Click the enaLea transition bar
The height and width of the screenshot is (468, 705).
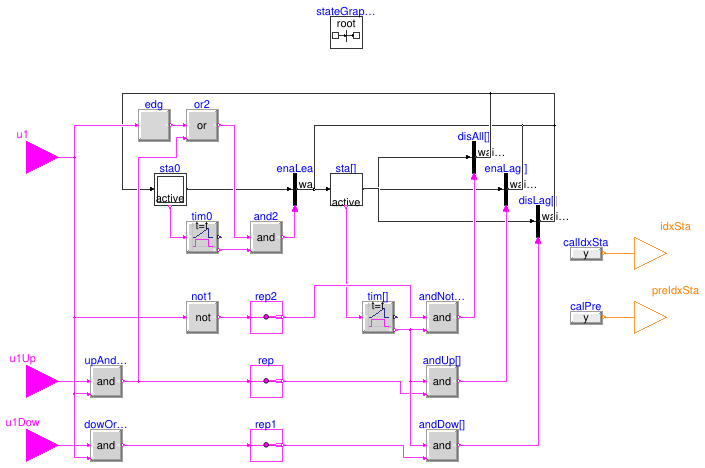click(295, 190)
